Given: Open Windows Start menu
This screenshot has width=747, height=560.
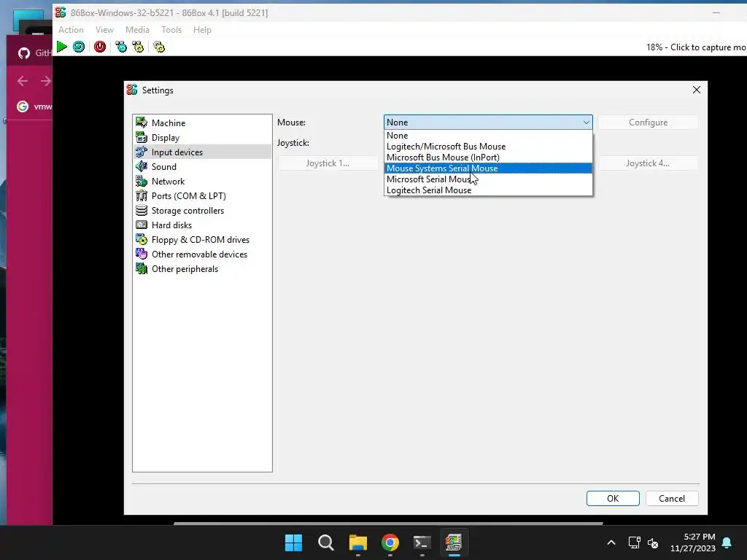Looking at the screenshot, I should pos(293,542).
